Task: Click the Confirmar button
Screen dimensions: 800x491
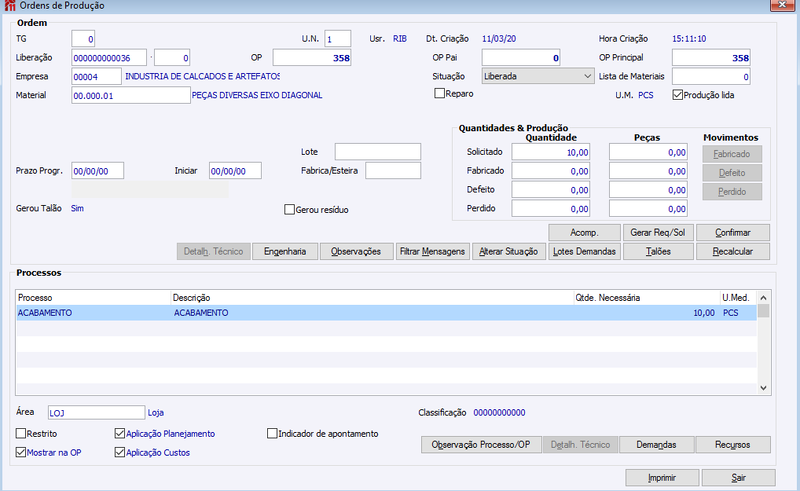Action: pos(733,233)
